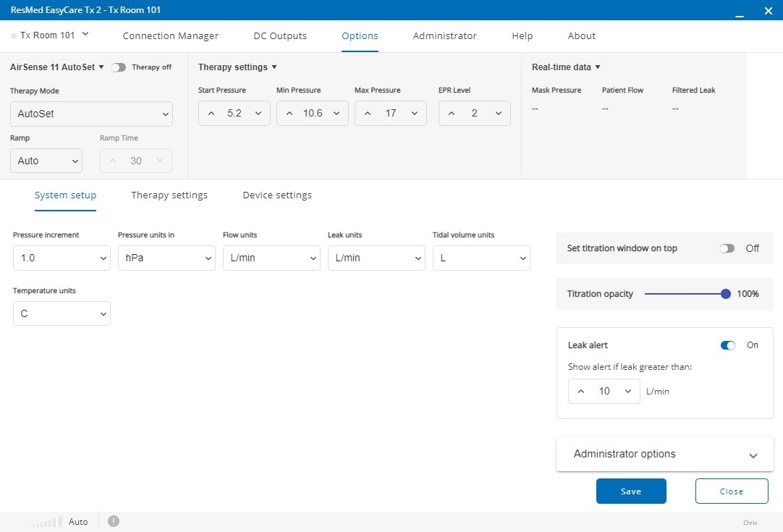The height and width of the screenshot is (532, 783).
Task: Click the Start Pressure value 5.2
Action: [234, 114]
